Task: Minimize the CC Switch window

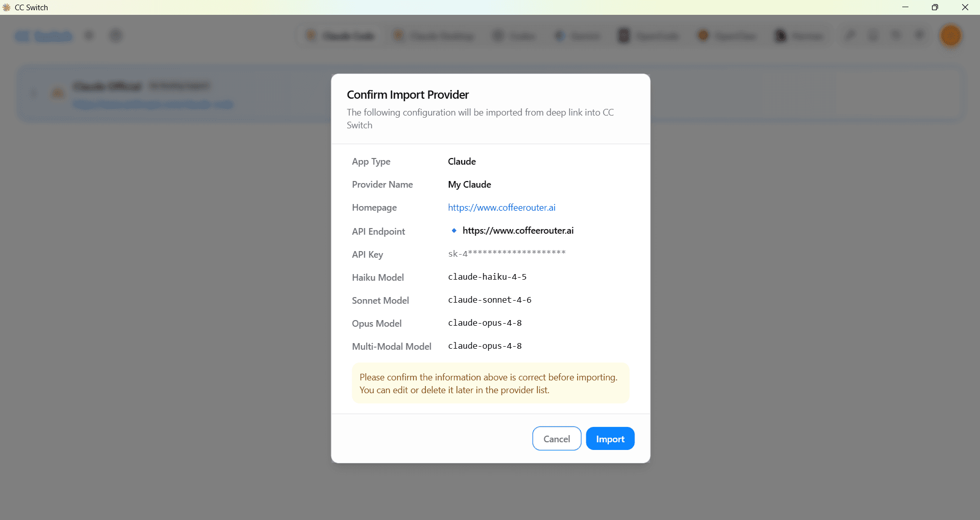Action: pos(905,7)
